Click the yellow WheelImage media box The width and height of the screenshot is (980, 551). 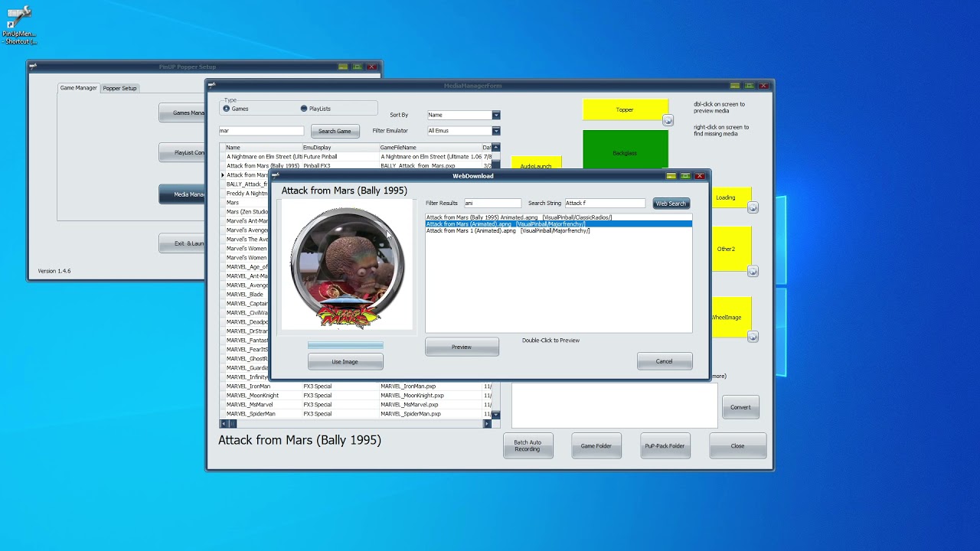coord(731,317)
